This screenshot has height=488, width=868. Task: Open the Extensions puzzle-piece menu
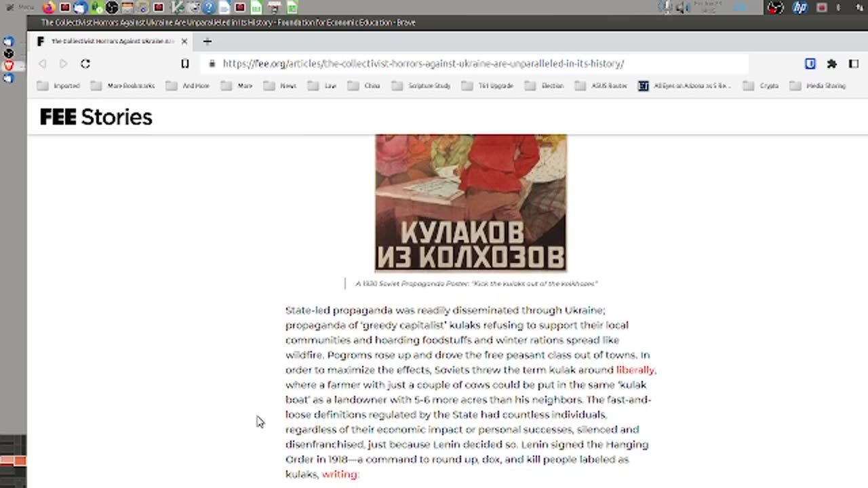coord(832,64)
